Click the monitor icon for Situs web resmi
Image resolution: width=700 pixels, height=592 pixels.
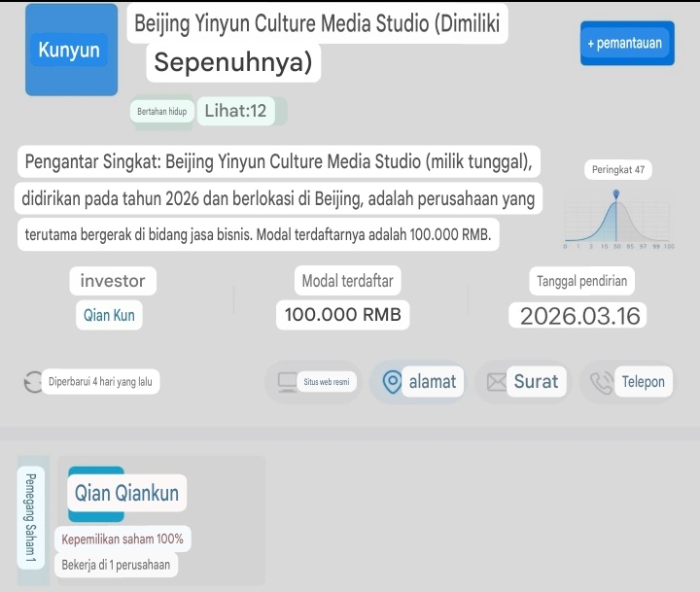pos(287,383)
